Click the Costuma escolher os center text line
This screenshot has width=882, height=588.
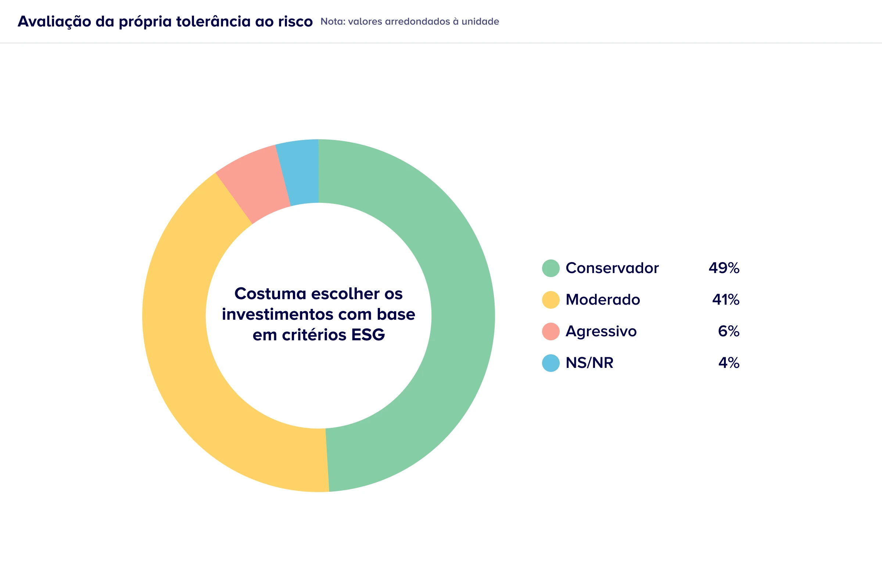(318, 294)
